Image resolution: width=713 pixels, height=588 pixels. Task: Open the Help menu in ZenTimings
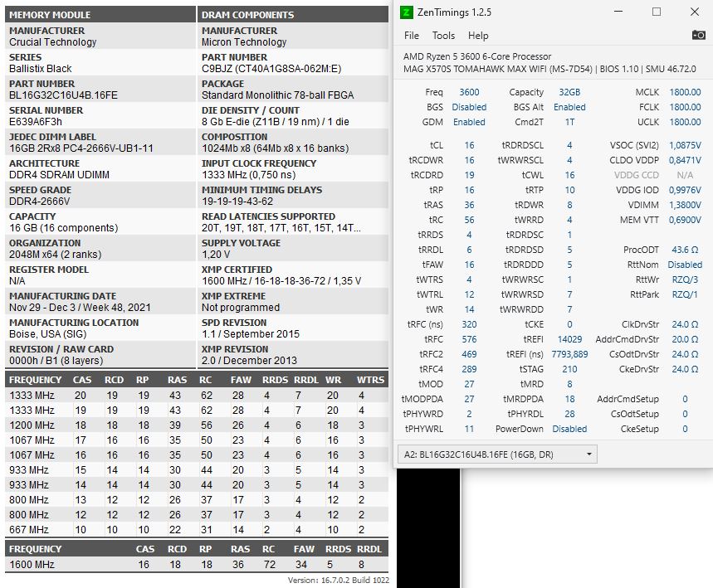pos(478,36)
